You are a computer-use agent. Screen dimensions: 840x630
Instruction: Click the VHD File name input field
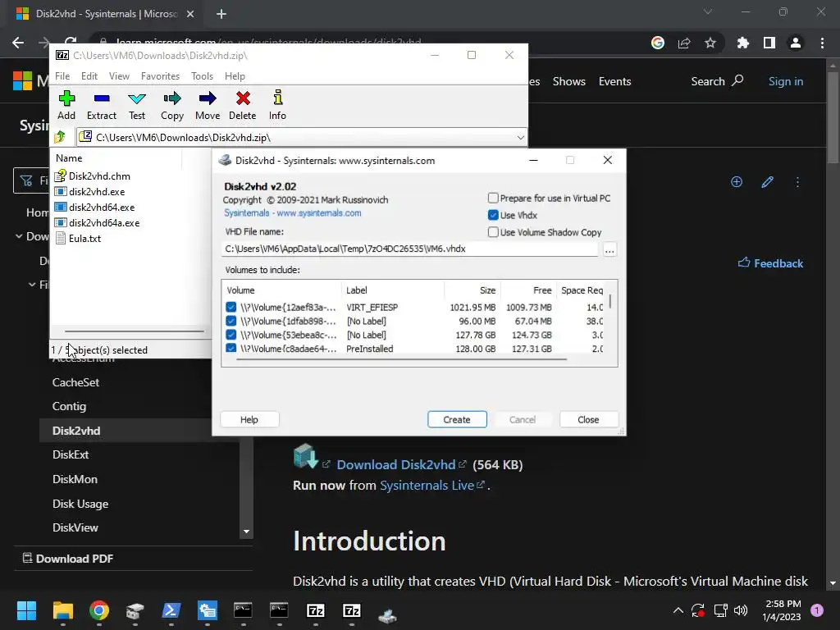tap(410, 249)
